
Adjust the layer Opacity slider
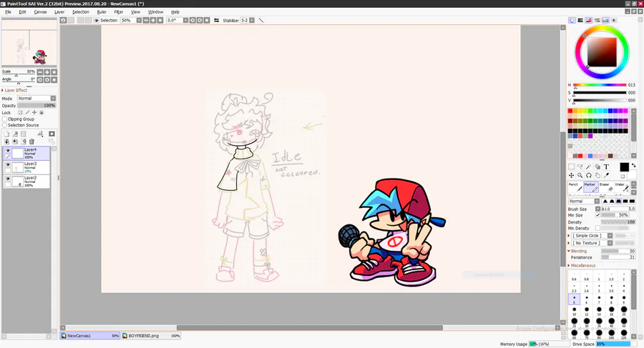(x=36, y=106)
